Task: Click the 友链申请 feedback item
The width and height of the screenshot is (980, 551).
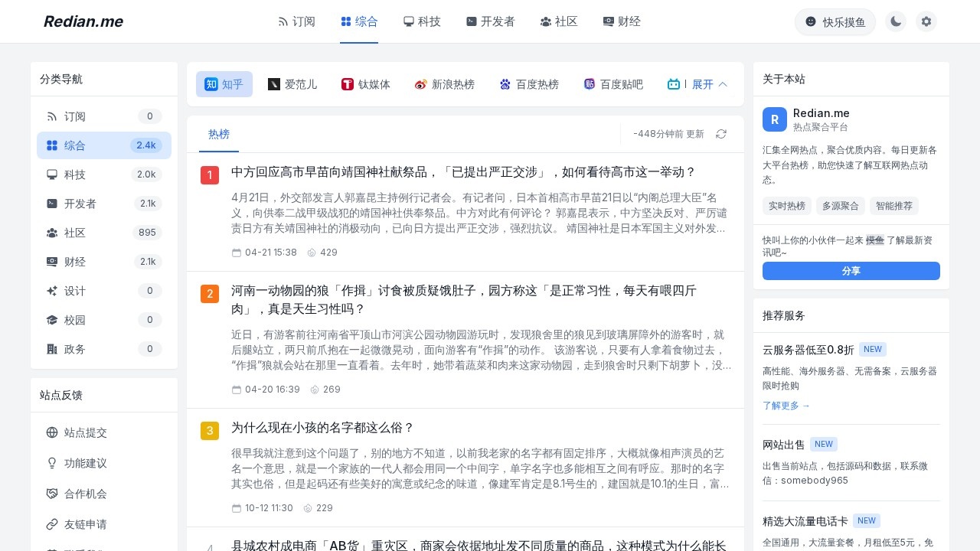Action: pyautogui.click(x=85, y=524)
